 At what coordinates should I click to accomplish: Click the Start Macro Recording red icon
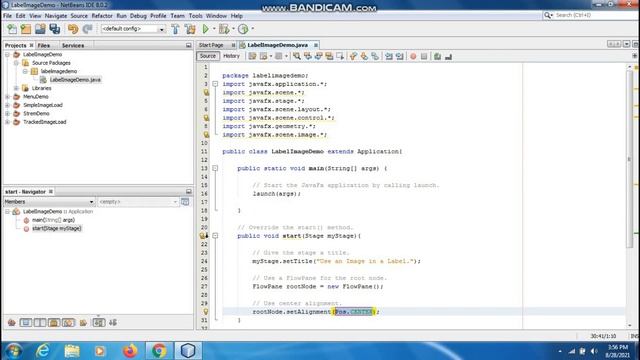tap(413, 56)
